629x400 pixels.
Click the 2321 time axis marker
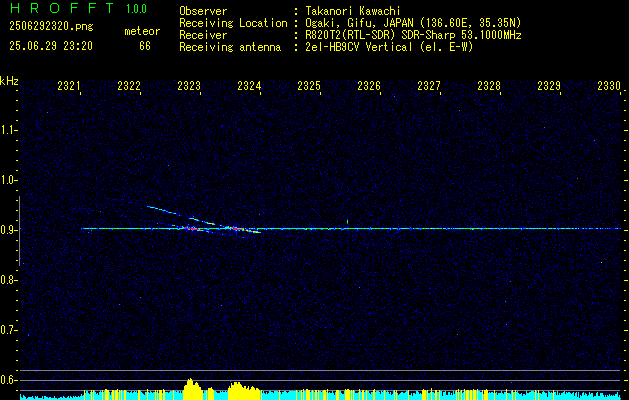(x=69, y=86)
